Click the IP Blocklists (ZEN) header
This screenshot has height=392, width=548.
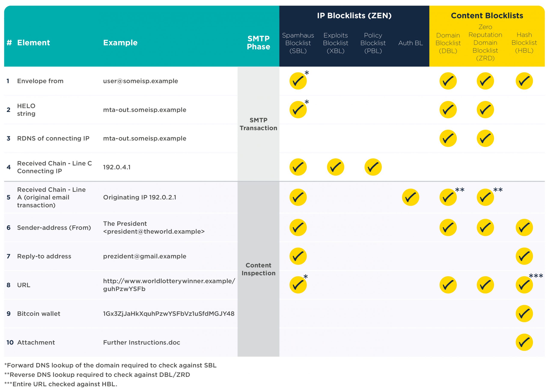point(354,16)
